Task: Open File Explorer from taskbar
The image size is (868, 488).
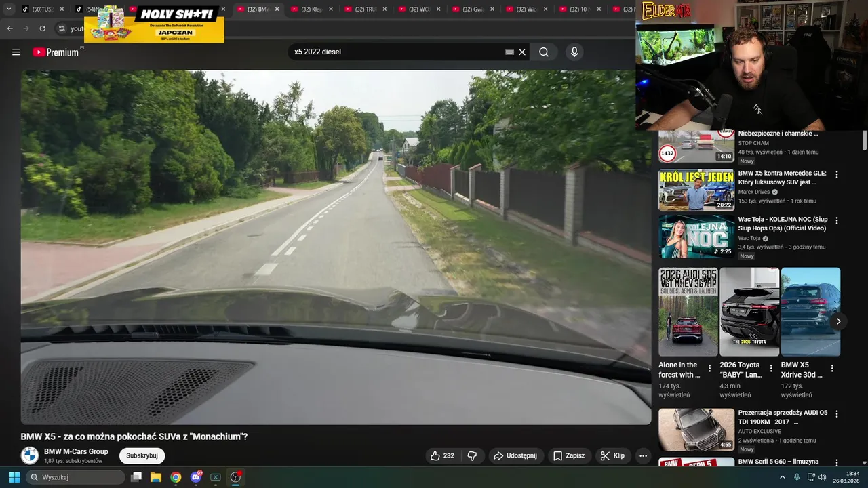Action: coord(156,477)
